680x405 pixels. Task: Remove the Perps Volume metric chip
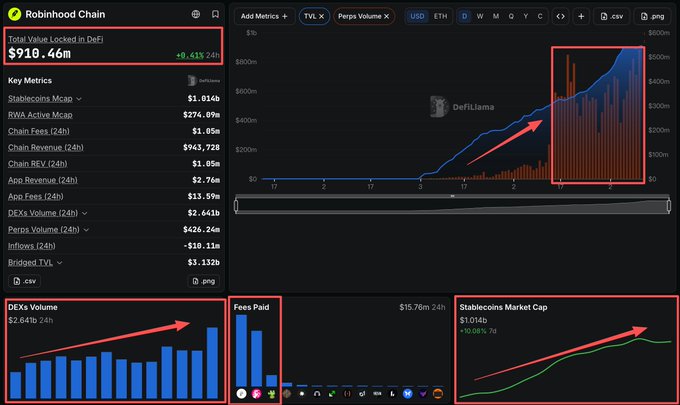tap(386, 16)
